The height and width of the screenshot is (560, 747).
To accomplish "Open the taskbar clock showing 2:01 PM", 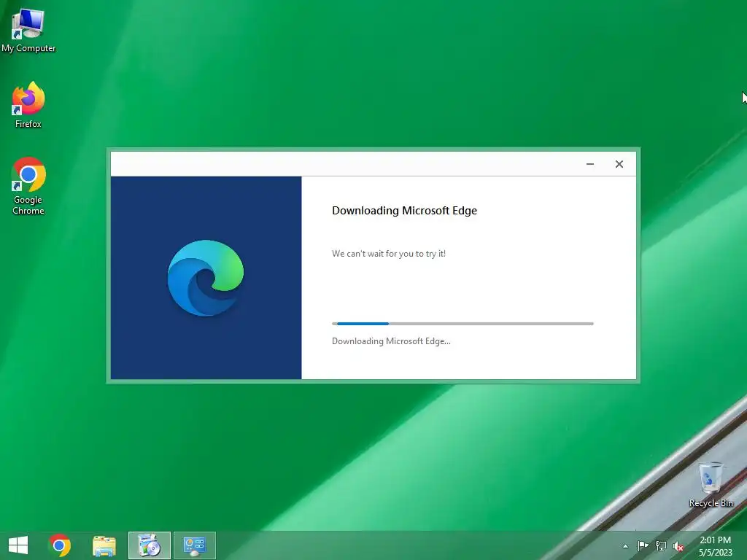I will tap(715, 546).
